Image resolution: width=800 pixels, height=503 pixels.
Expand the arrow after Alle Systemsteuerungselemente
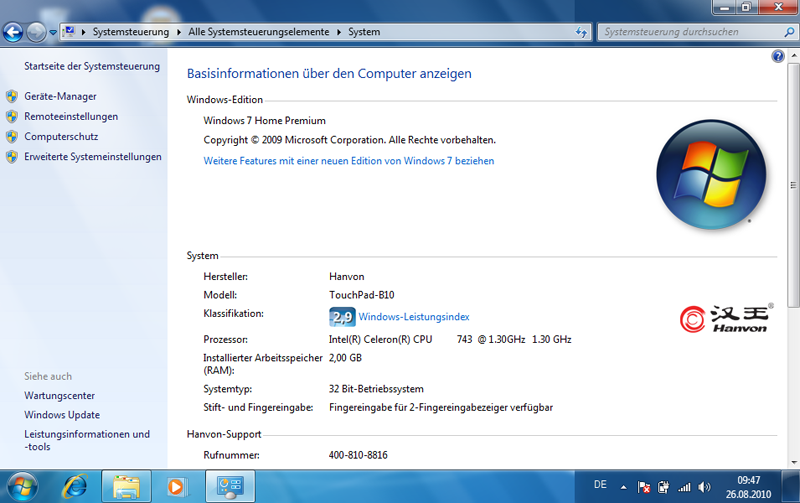pyautogui.click(x=339, y=32)
